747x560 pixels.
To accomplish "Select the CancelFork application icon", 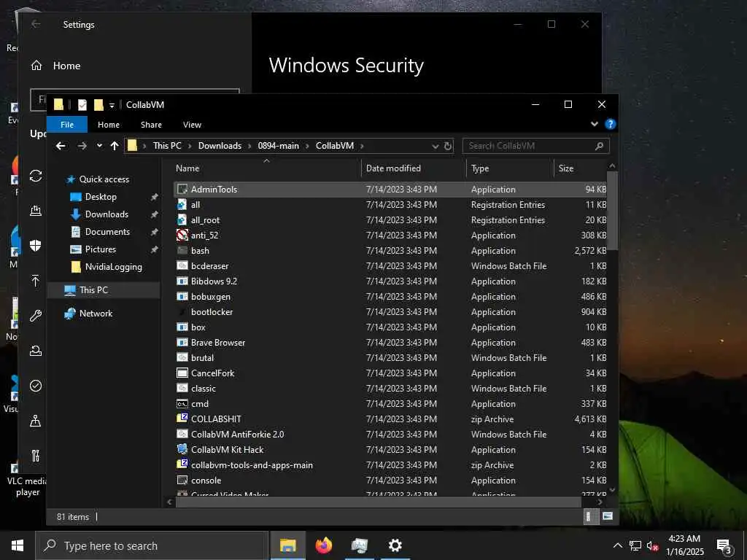I will [182, 373].
